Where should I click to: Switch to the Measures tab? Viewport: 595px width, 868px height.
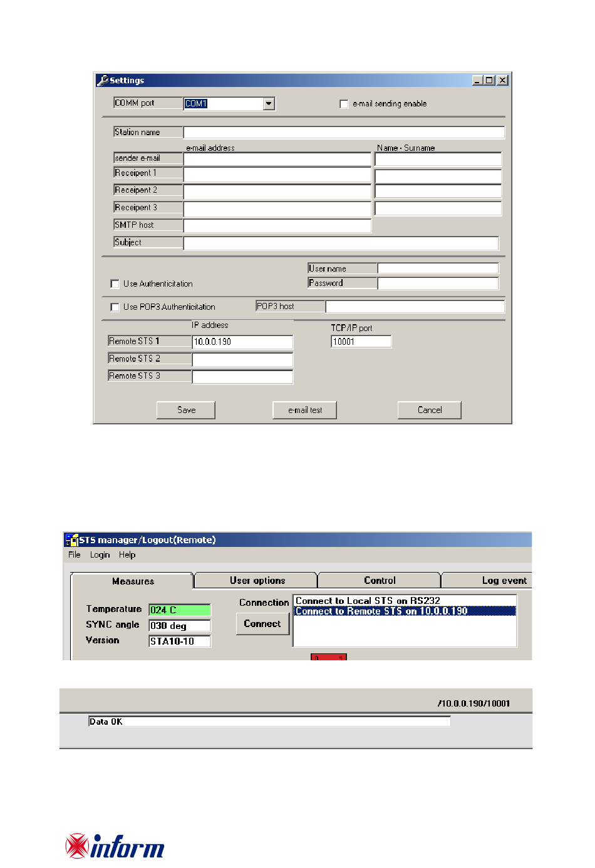point(133,581)
